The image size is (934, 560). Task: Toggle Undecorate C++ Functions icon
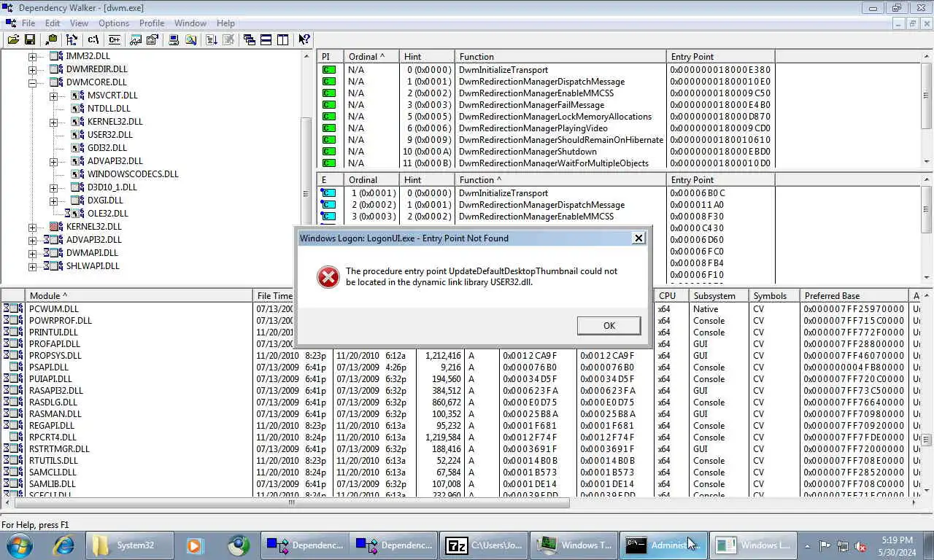[115, 39]
